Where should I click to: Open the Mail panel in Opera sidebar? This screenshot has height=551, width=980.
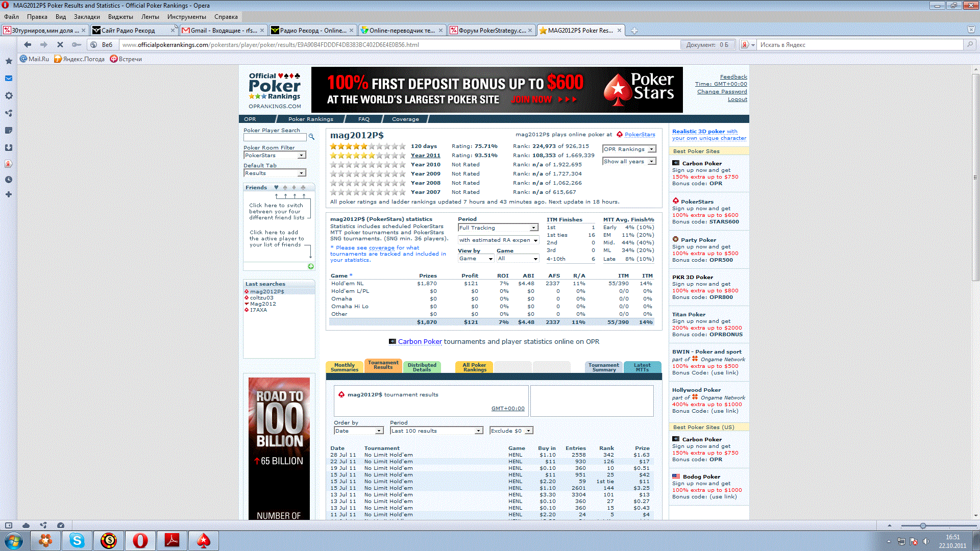coord(9,79)
